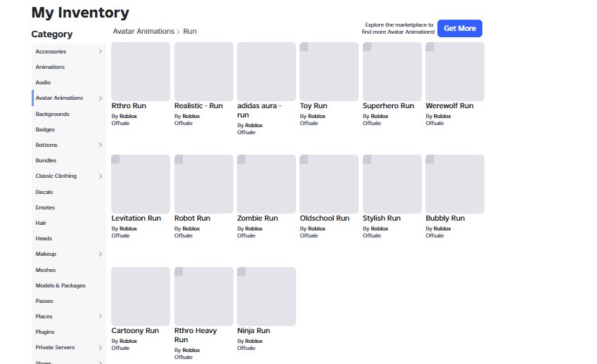Expand the Private Servers chevron

tap(100, 348)
